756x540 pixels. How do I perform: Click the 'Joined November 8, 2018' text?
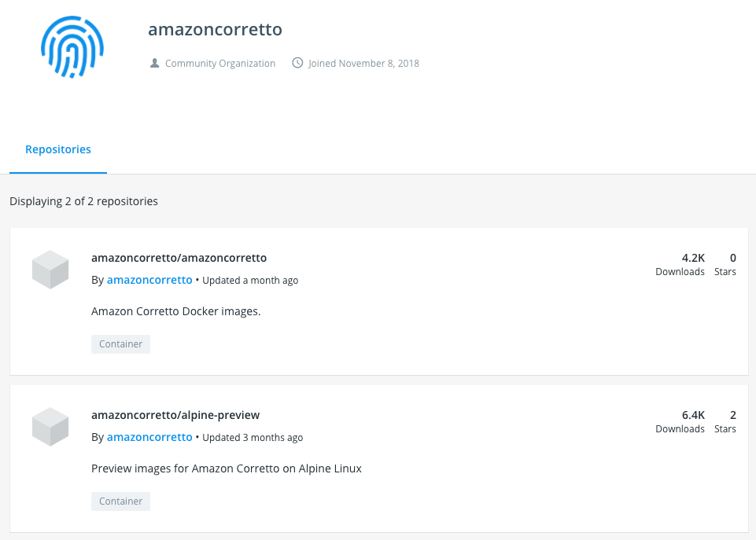coord(363,63)
